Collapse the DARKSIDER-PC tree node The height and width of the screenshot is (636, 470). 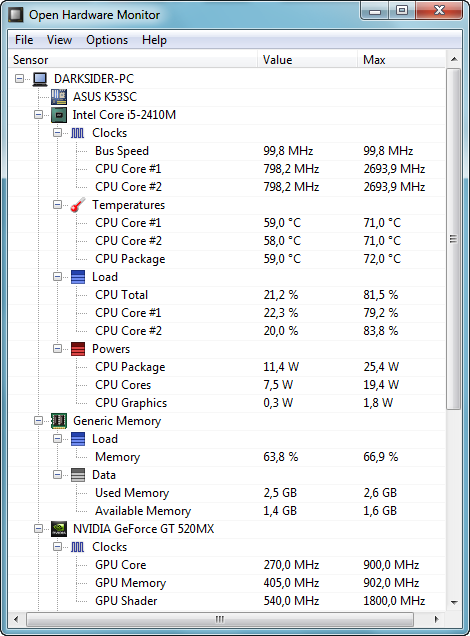click(19, 79)
